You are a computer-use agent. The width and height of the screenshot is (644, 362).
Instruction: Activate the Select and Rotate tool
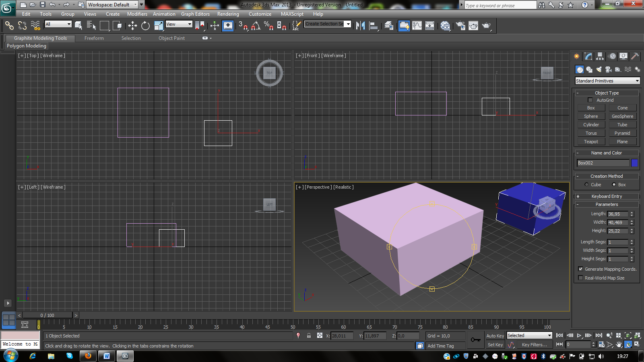click(145, 26)
